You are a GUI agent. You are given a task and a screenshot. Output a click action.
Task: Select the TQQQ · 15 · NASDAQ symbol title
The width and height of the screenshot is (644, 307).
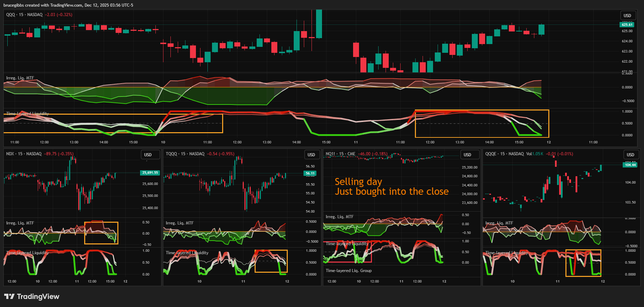[185, 154]
